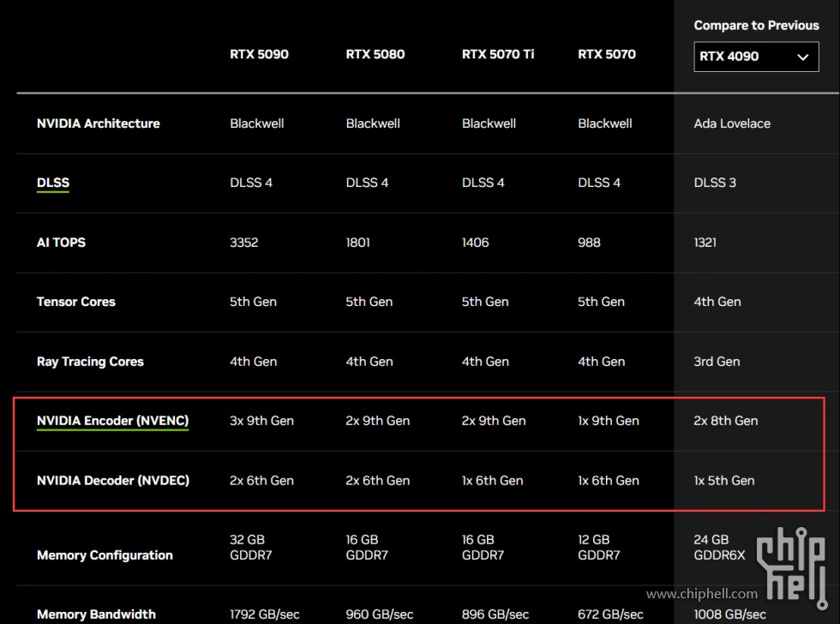Screen dimensions: 840x624
Task: Click Blackwell in the RTX 5090 column
Action: pos(256,123)
